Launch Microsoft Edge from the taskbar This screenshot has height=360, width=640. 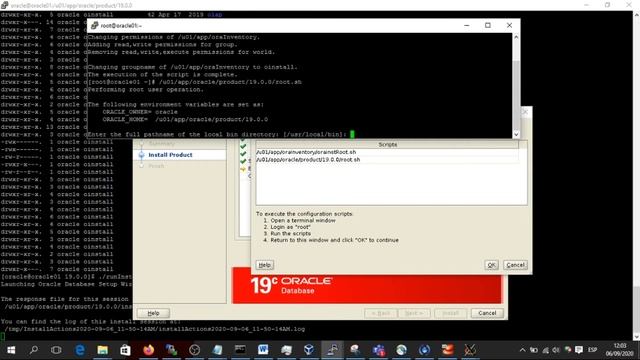point(80,350)
